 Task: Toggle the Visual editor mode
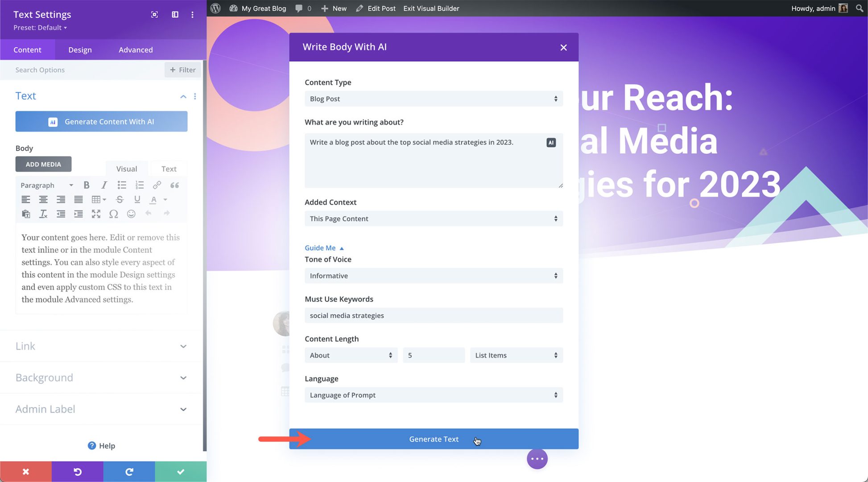pyautogui.click(x=127, y=169)
